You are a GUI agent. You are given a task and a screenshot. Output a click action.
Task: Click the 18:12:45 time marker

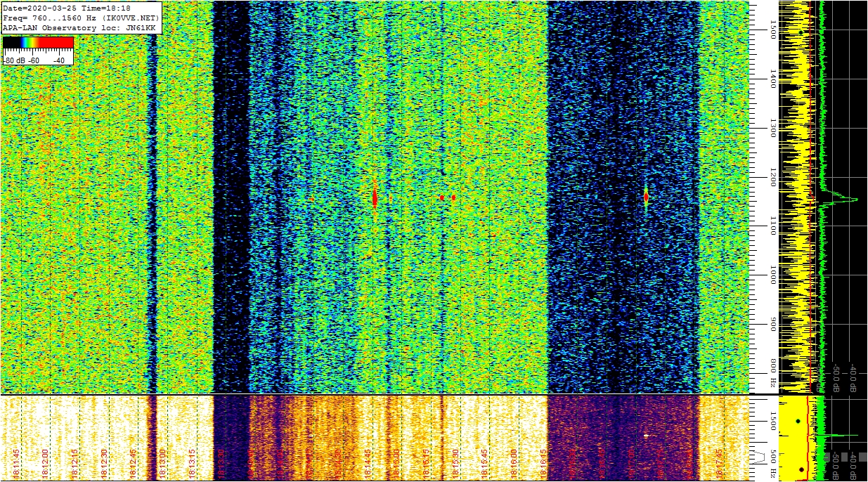[x=134, y=464]
